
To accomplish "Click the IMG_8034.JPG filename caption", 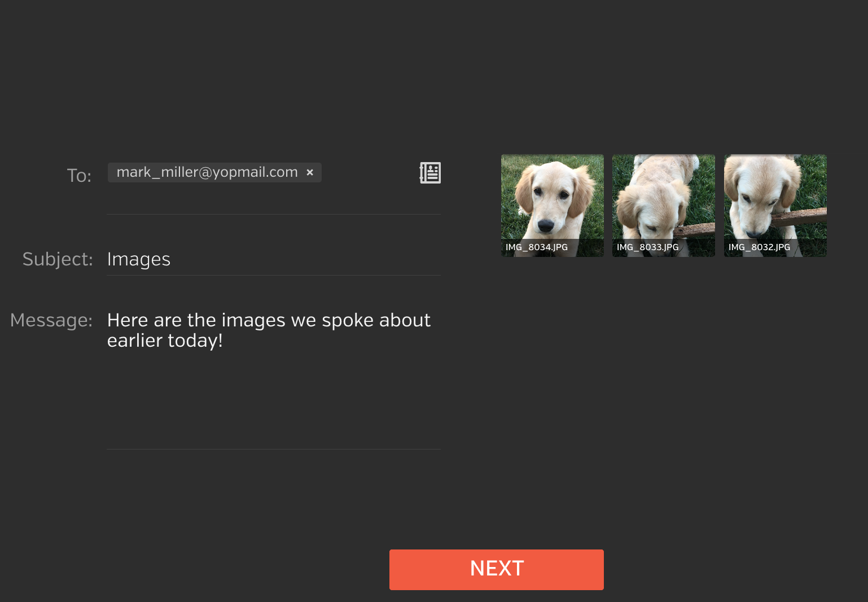I will [x=537, y=247].
